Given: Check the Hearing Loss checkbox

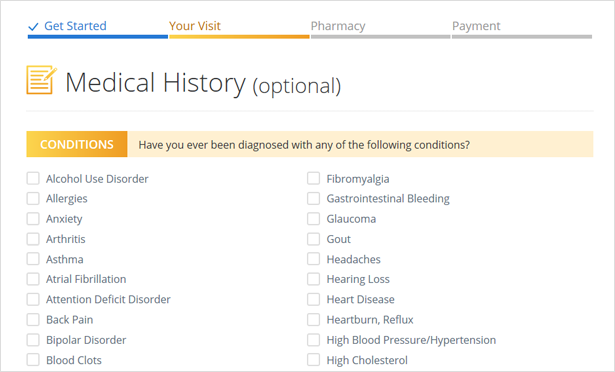Looking at the screenshot, I should coord(313,279).
